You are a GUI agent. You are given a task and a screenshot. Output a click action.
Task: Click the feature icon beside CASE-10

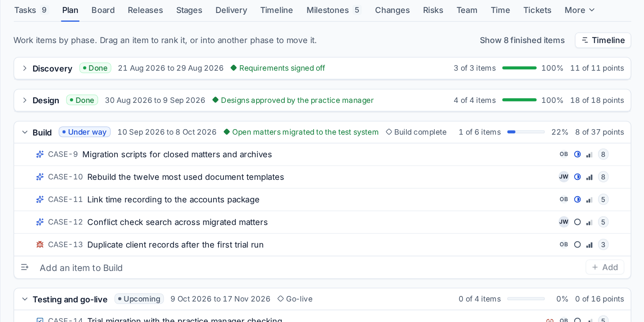click(x=40, y=177)
